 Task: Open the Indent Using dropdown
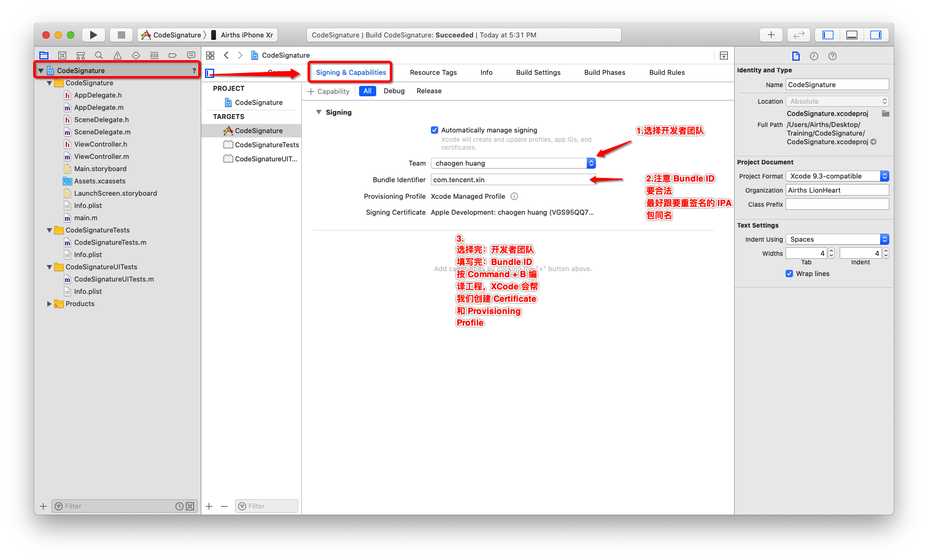point(837,239)
